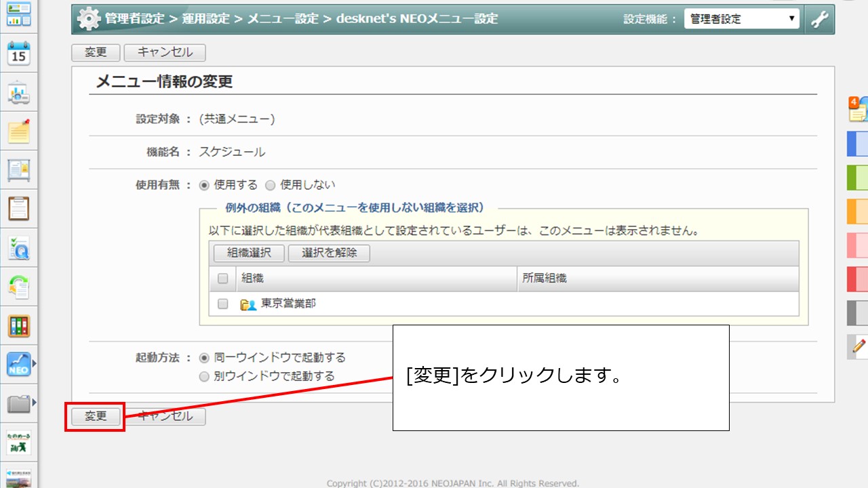
Task: Click the bottom 変更 button
Action: coord(94,417)
